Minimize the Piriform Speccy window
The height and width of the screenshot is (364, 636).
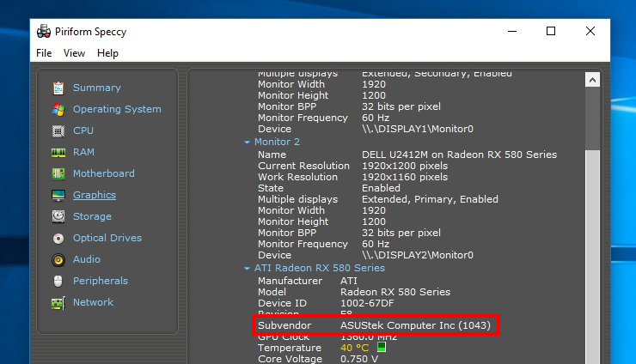tap(512, 31)
